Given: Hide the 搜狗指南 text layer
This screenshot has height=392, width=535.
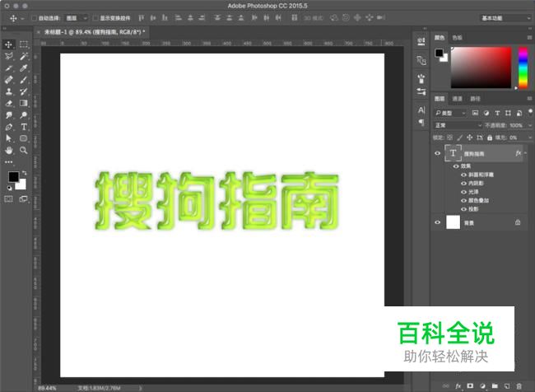Looking at the screenshot, I should tap(437, 153).
